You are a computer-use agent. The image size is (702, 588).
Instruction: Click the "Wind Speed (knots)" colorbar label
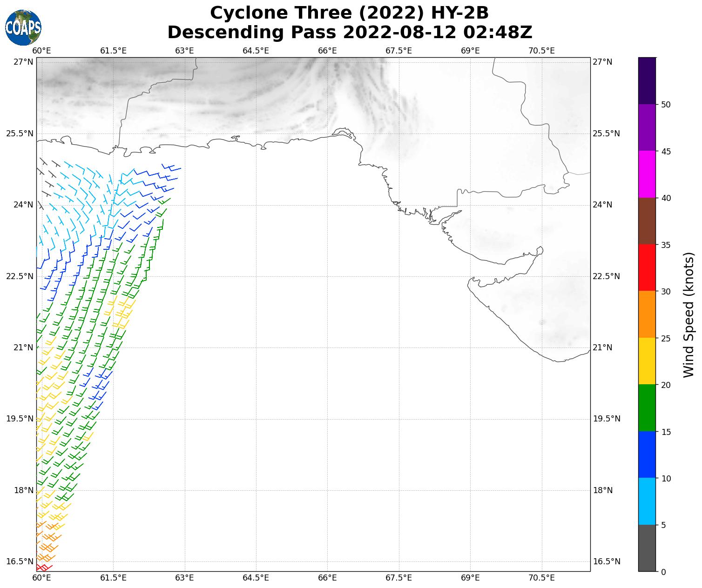click(x=688, y=314)
